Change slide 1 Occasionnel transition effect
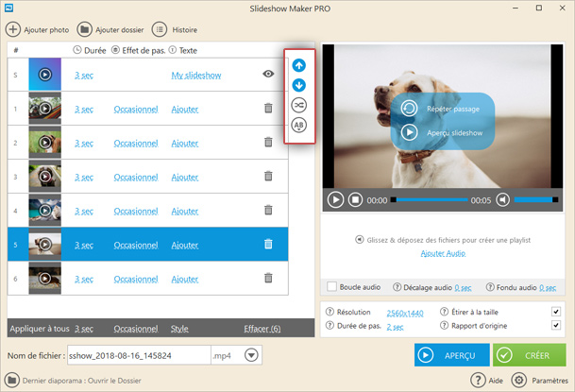Screen dimensions: 575x392 [x=136, y=110]
